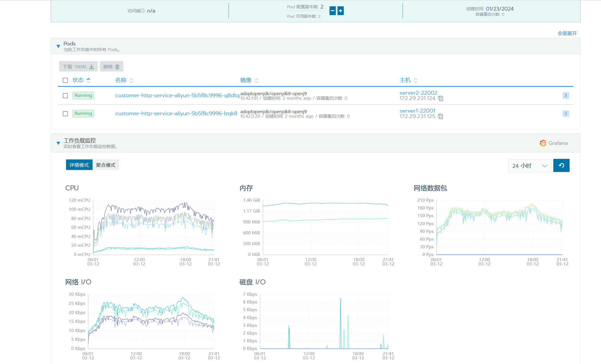Collapse the 工作负载监控 section triangle
601x364 pixels.
pyautogui.click(x=58, y=143)
